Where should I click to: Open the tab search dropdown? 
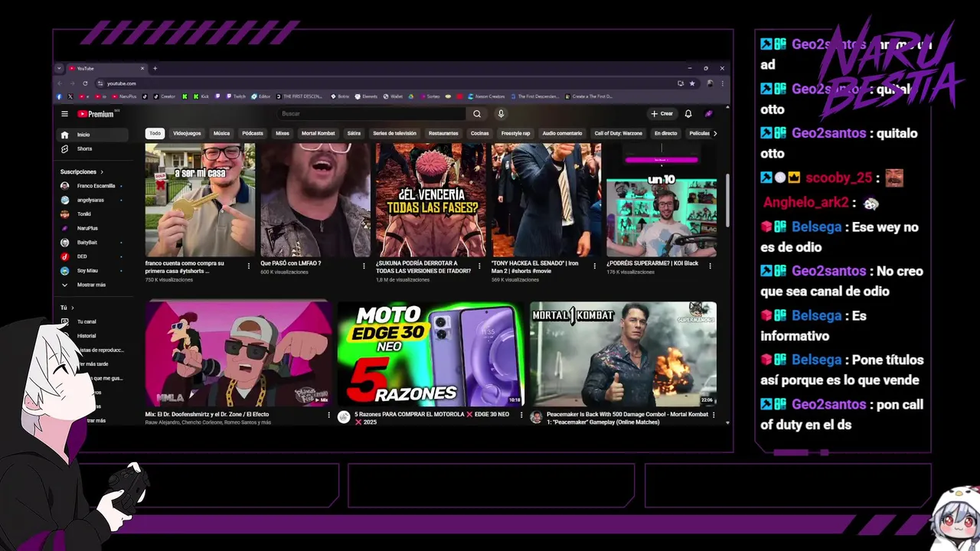point(59,68)
